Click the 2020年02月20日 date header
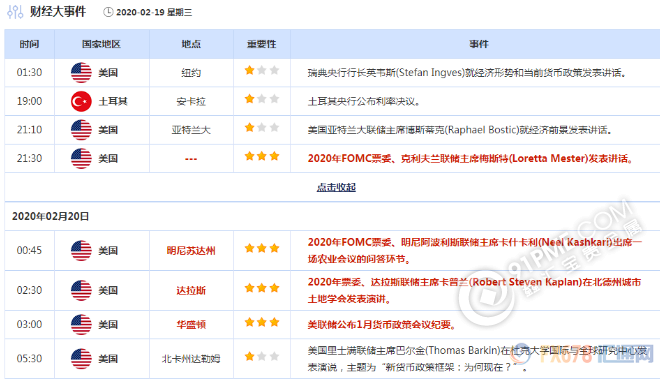Screen dimensions: 660x382 [x=51, y=216]
